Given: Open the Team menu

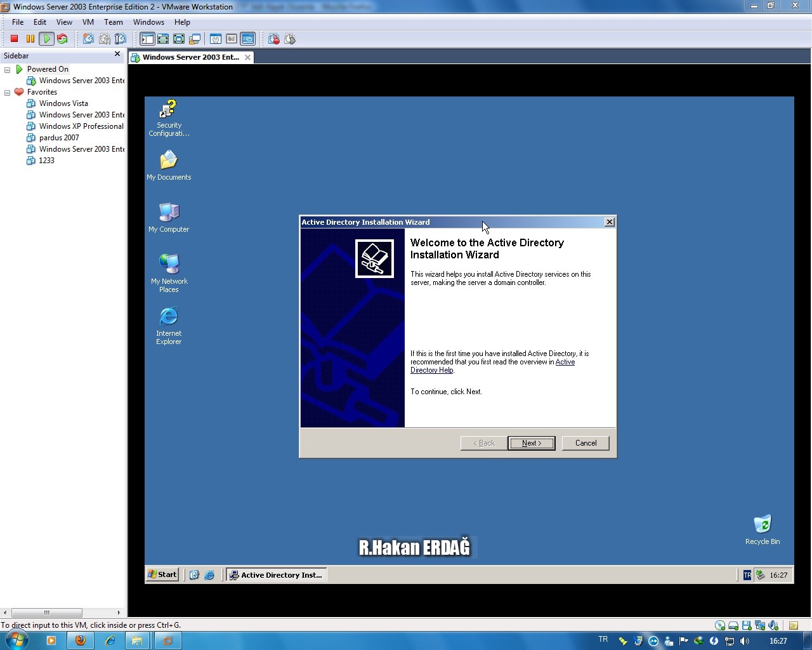Looking at the screenshot, I should tap(114, 22).
